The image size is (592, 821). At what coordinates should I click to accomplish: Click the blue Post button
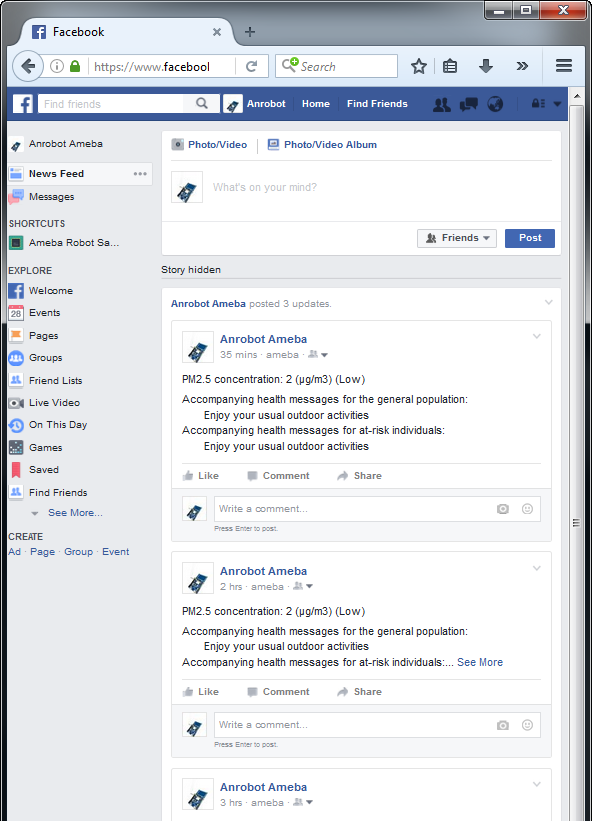530,238
